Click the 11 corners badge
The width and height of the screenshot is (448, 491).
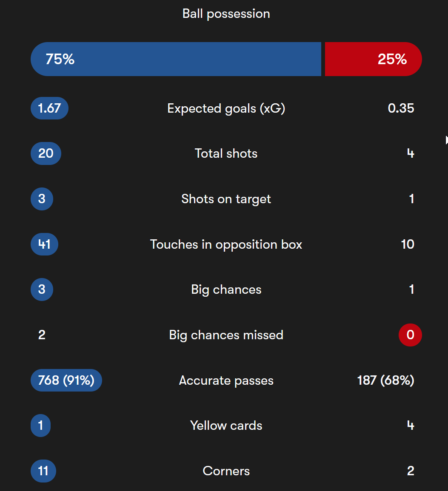click(x=43, y=471)
